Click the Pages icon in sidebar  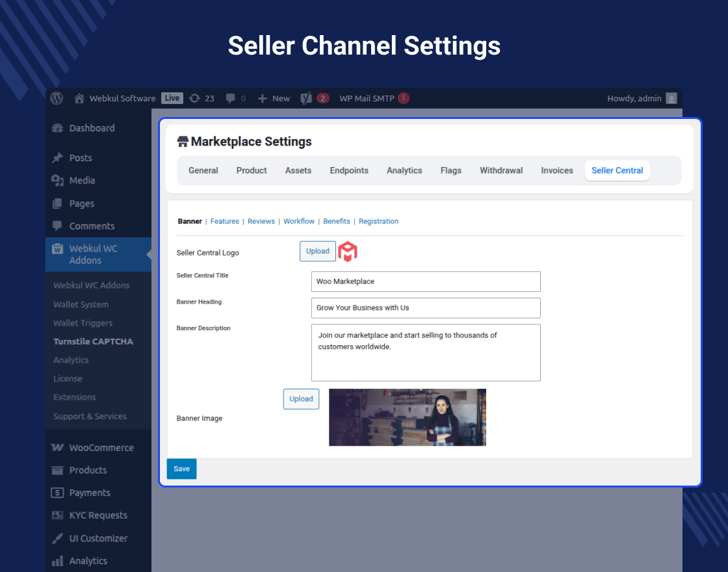(x=58, y=203)
